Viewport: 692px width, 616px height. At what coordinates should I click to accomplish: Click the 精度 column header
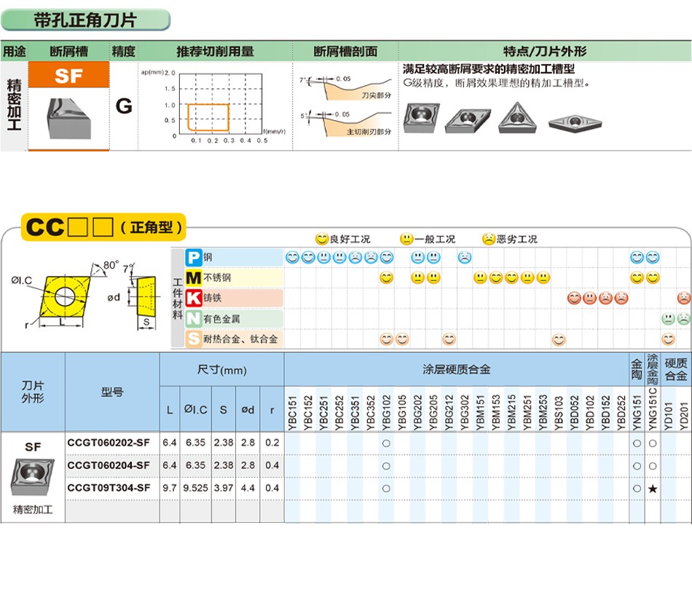pyautogui.click(x=123, y=52)
